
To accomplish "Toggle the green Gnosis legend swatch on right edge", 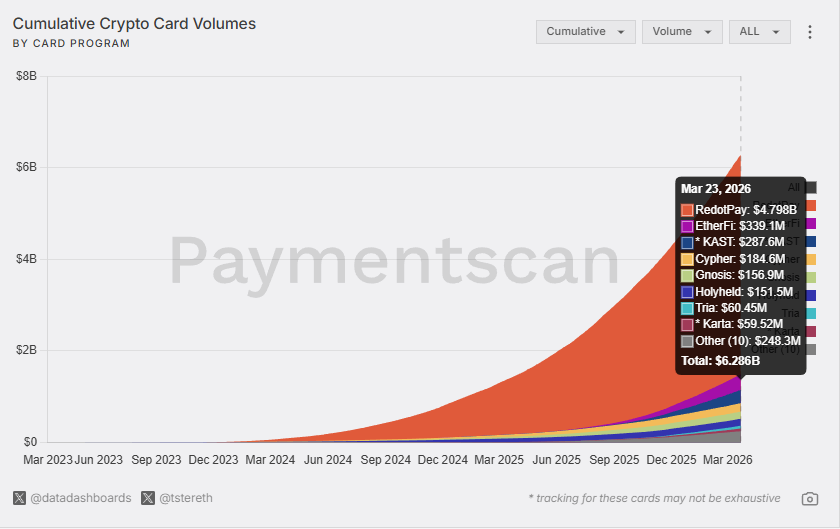I will tap(811, 277).
